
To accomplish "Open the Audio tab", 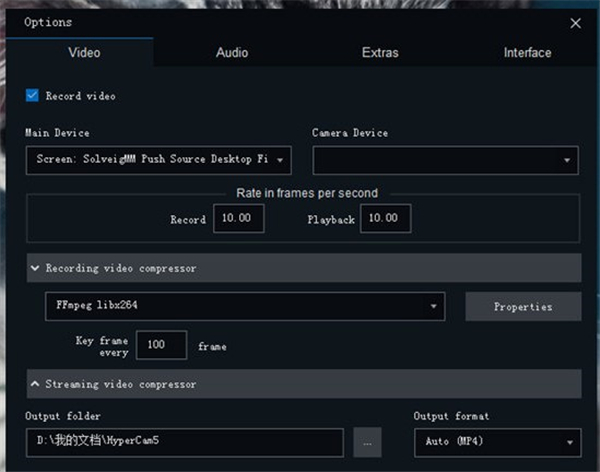I will [x=232, y=52].
